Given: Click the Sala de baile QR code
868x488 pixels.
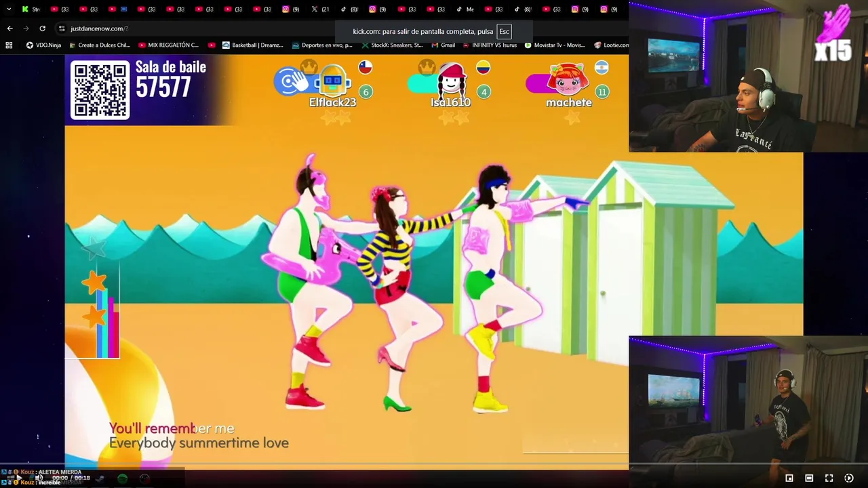Looking at the screenshot, I should pos(100,90).
